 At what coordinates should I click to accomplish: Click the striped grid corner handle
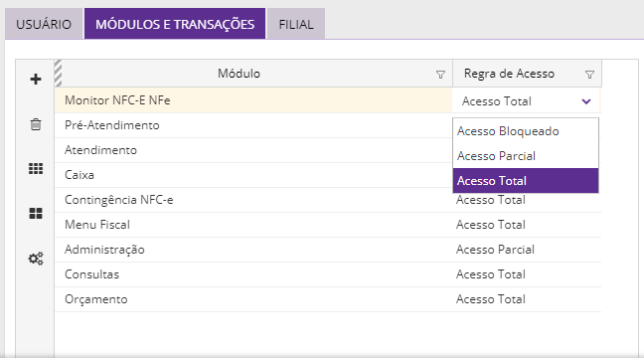(58, 74)
